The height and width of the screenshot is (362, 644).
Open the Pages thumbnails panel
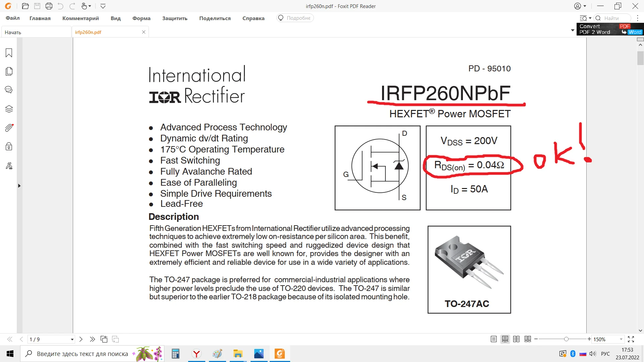(9, 71)
